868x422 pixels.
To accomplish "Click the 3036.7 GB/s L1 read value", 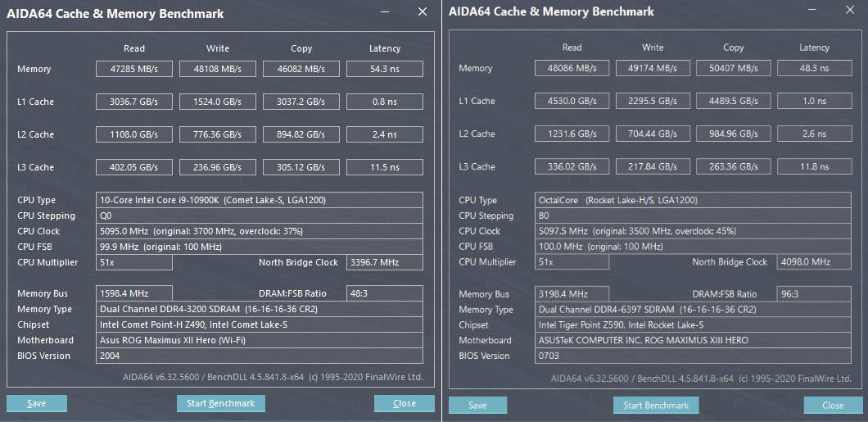I will [x=134, y=102].
